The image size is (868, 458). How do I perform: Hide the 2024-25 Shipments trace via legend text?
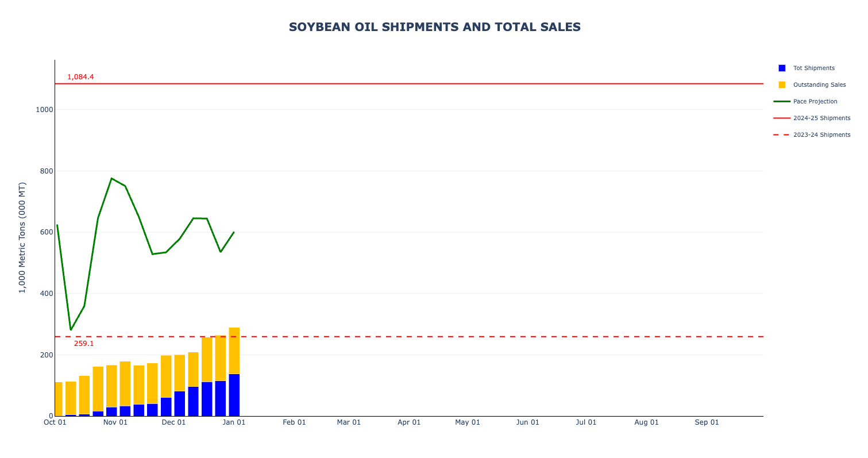(821, 118)
